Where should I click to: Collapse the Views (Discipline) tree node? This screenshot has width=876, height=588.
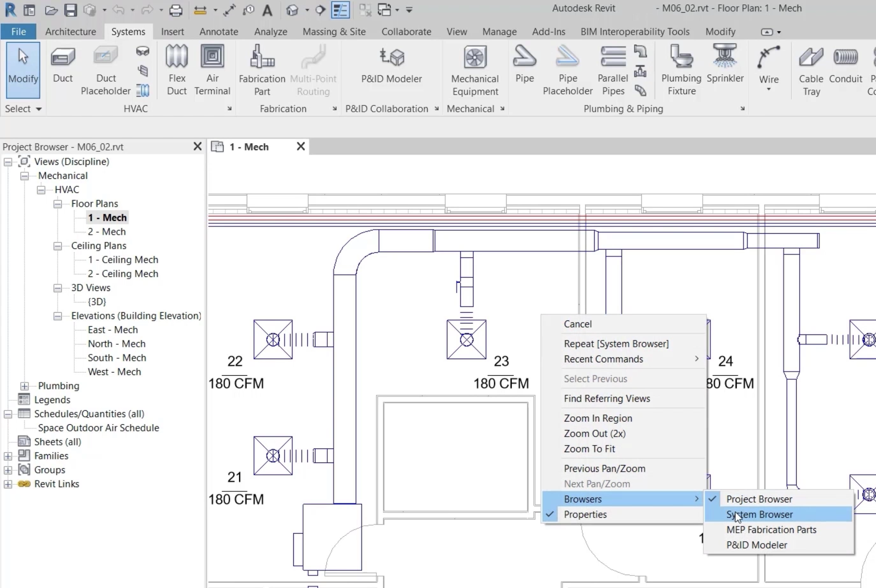8,162
